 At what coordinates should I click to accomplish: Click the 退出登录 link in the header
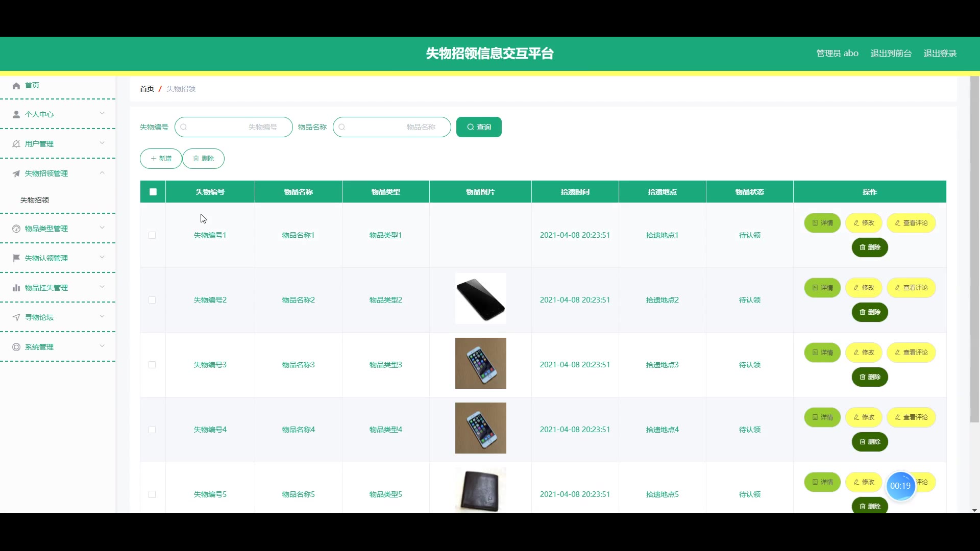pyautogui.click(x=940, y=54)
